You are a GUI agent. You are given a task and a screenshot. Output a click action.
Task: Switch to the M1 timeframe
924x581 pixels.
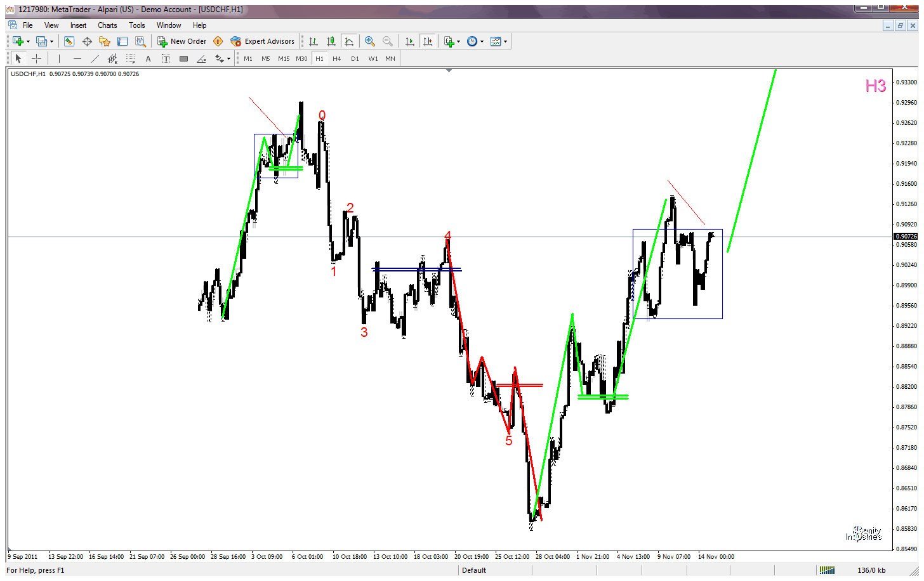coord(248,58)
